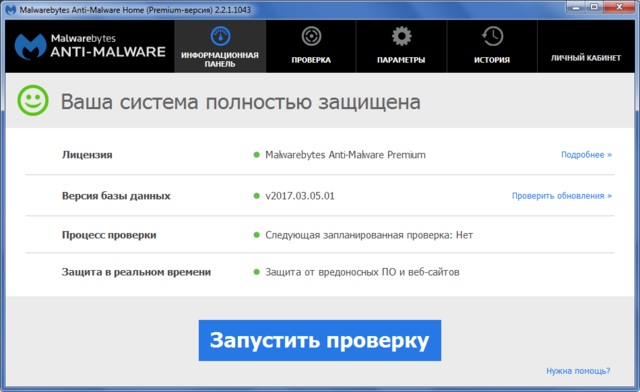Maximize the Malwarebytes window
The height and width of the screenshot is (392, 640).
pyautogui.click(x=594, y=7)
